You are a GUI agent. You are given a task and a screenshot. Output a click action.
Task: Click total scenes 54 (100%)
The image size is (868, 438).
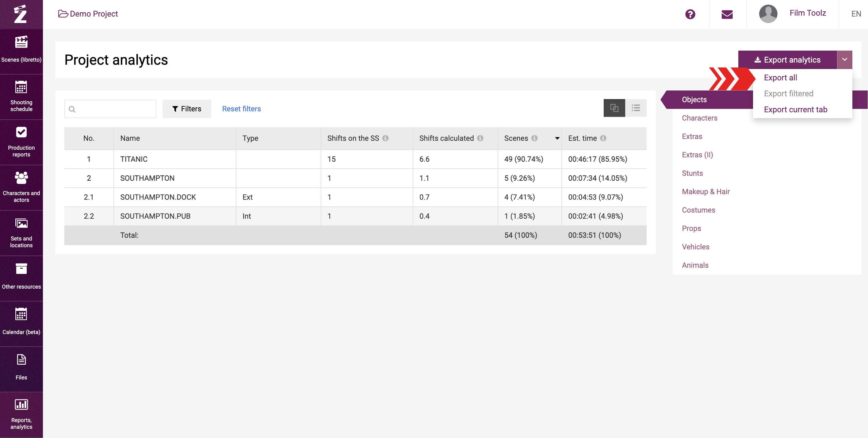(x=521, y=235)
